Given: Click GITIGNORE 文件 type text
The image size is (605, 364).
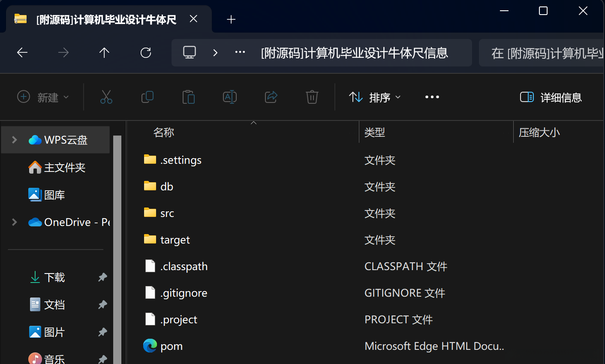Looking at the screenshot, I should coord(405,293).
